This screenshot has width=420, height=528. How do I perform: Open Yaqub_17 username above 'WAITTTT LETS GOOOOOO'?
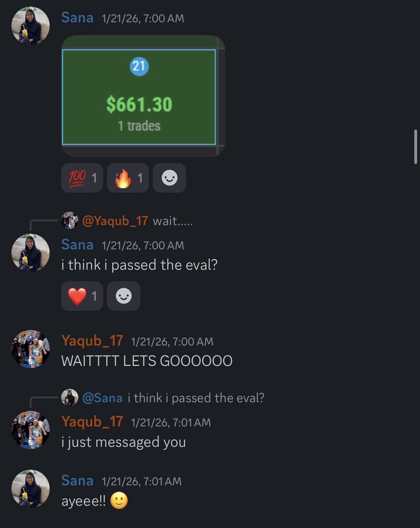92,341
